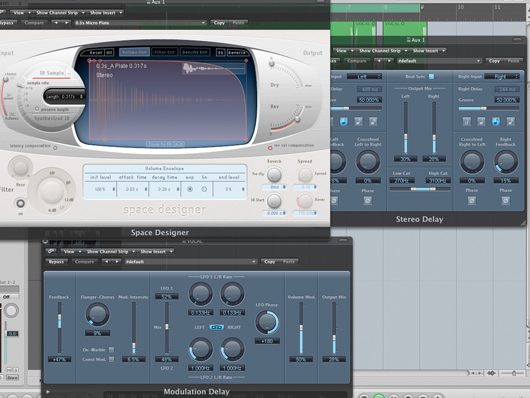This screenshot has width=530, height=398.
Task: Click the LFO 2 left rate knob
Action: pos(200,350)
